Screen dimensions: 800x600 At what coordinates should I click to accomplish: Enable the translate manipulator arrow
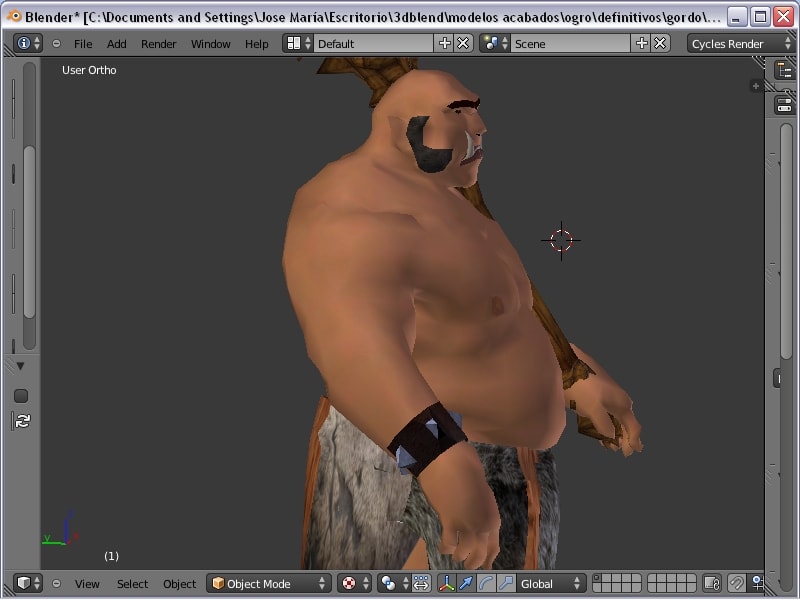click(x=466, y=583)
